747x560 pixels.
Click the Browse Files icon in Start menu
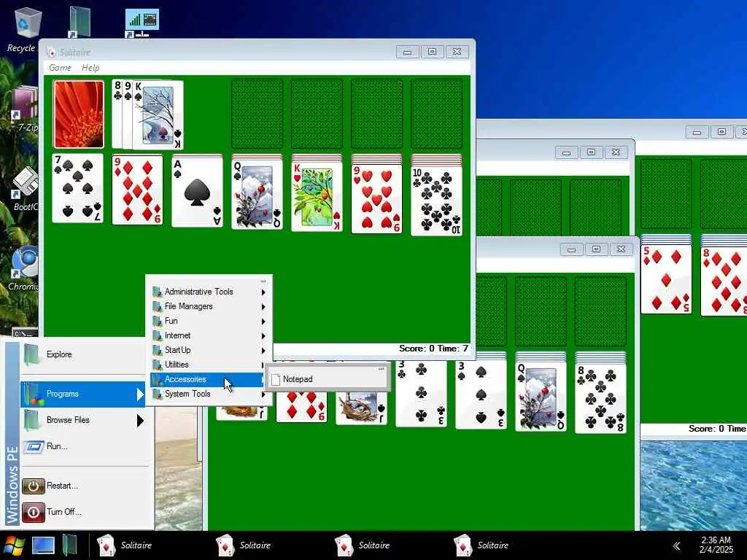point(32,420)
